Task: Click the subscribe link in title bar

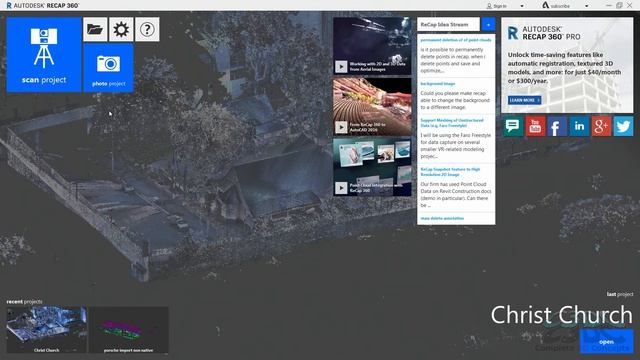Action: click(556, 6)
